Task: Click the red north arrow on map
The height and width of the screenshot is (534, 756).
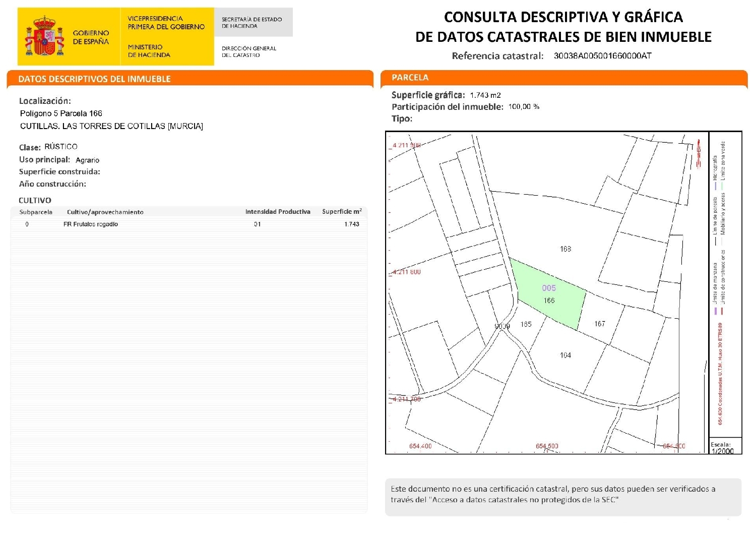Action: pyautogui.click(x=699, y=154)
